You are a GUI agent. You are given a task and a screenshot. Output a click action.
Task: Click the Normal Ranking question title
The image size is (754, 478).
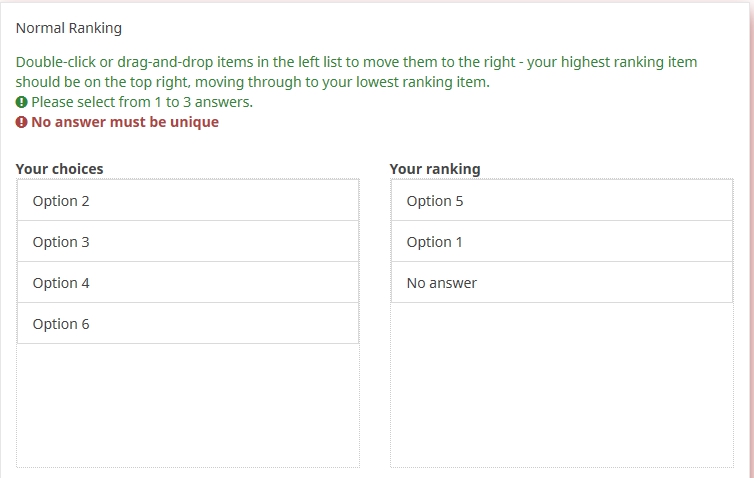click(x=68, y=28)
